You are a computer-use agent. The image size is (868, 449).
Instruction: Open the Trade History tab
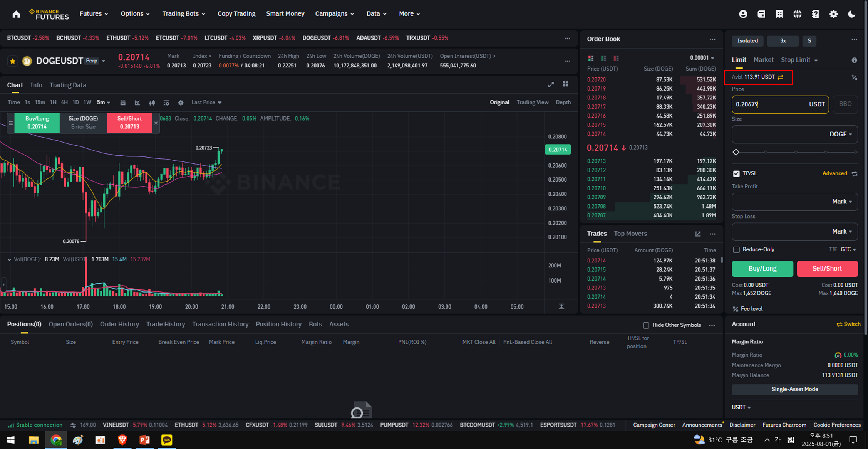tap(166, 324)
